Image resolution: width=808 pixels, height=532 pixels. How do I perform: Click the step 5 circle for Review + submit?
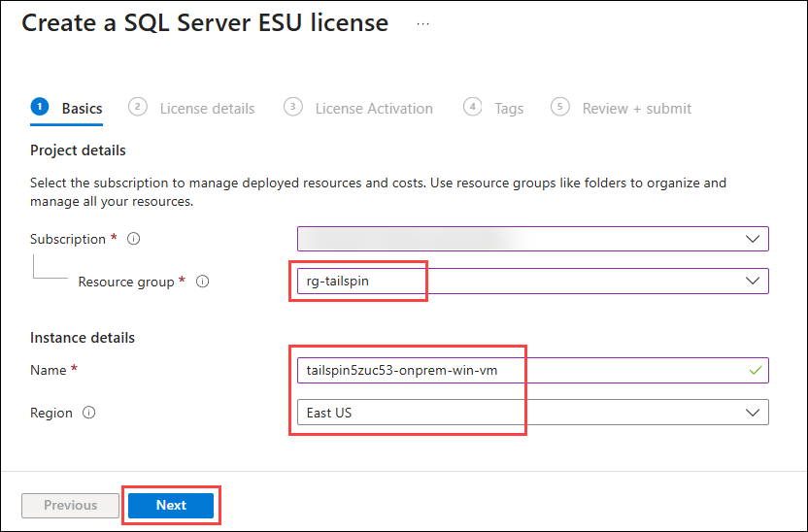[560, 107]
